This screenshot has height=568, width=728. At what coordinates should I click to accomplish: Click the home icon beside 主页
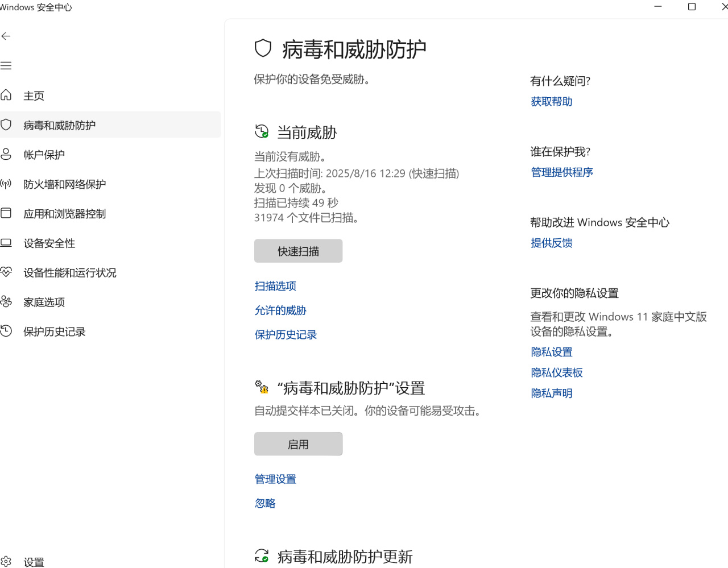tap(6, 95)
